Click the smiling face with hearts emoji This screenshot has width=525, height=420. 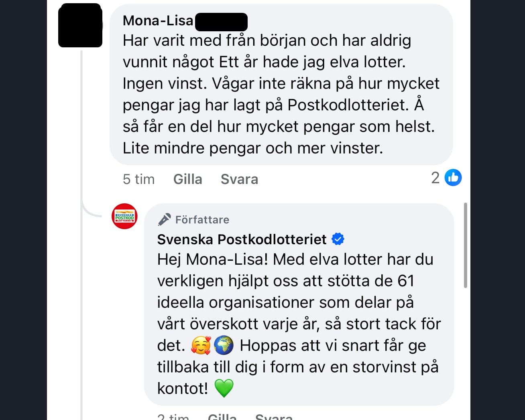[x=201, y=345]
